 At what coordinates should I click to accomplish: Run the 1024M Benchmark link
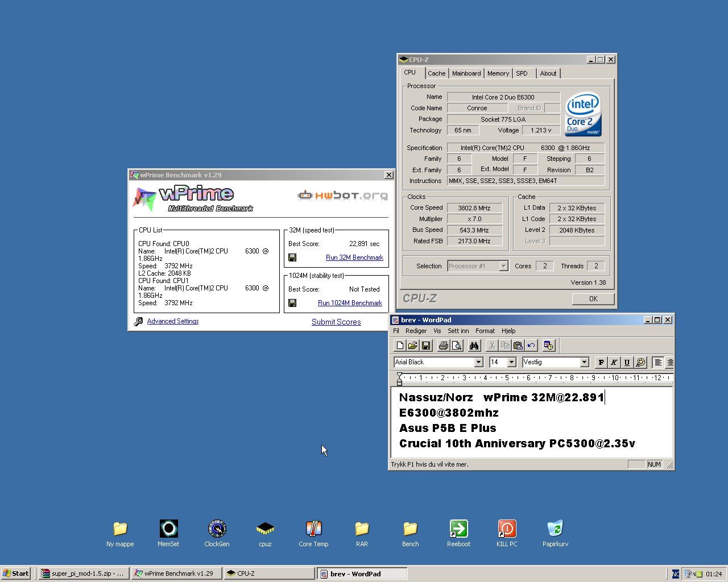coord(350,303)
